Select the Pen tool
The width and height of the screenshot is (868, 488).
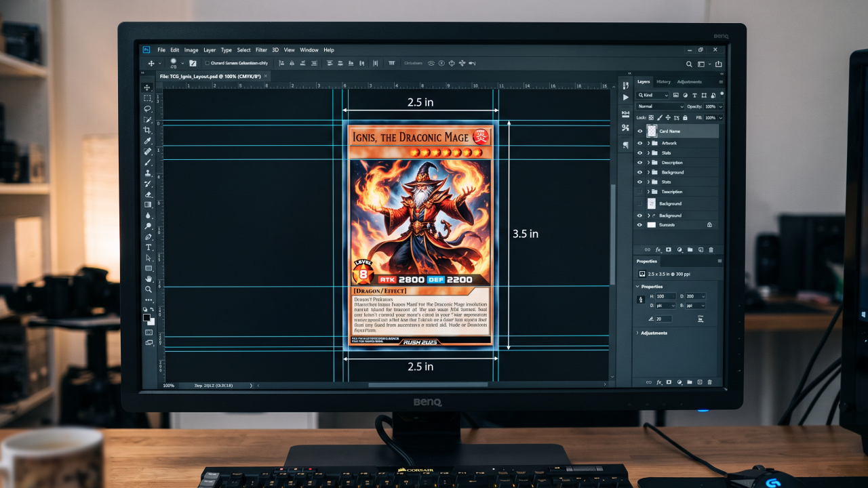click(147, 237)
